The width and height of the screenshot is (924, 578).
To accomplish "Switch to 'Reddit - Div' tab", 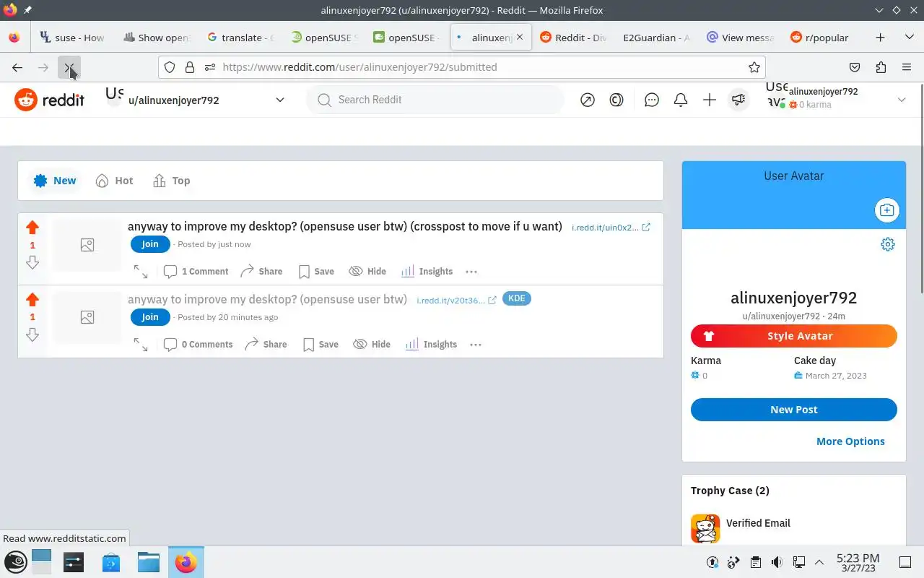I will tap(573, 38).
